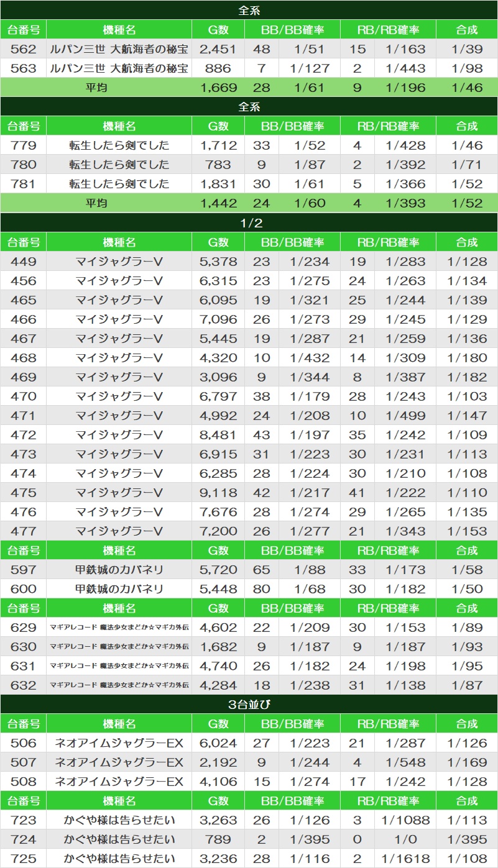This screenshot has width=498, height=868.
Task: Click BB rate 1/321 in row 465
Action: coord(309,300)
